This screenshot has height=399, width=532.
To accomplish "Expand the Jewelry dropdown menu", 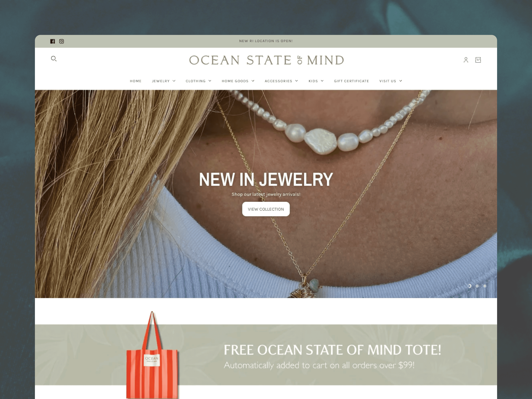I will click(x=163, y=81).
